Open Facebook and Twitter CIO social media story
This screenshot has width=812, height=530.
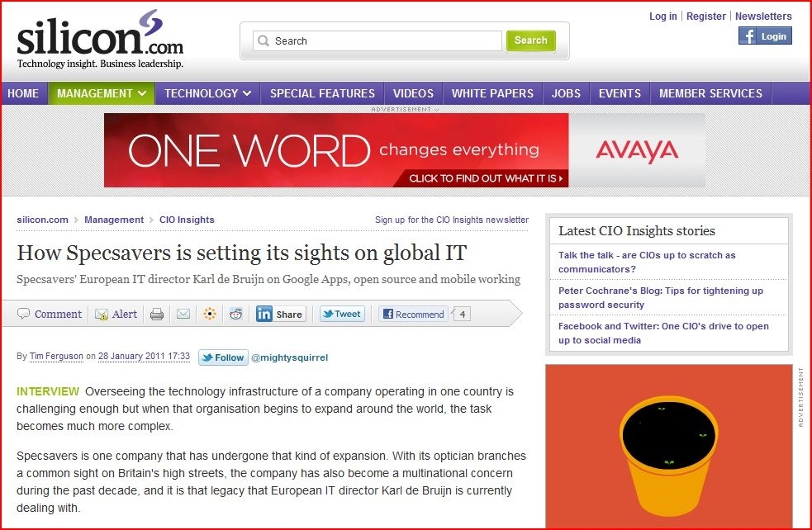tap(663, 334)
